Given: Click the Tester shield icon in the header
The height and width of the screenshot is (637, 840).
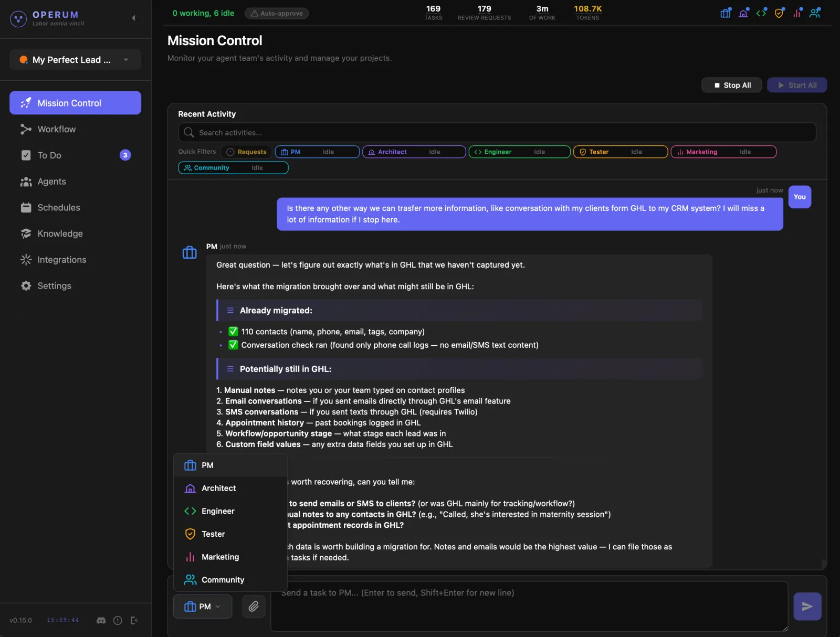Looking at the screenshot, I should [779, 13].
